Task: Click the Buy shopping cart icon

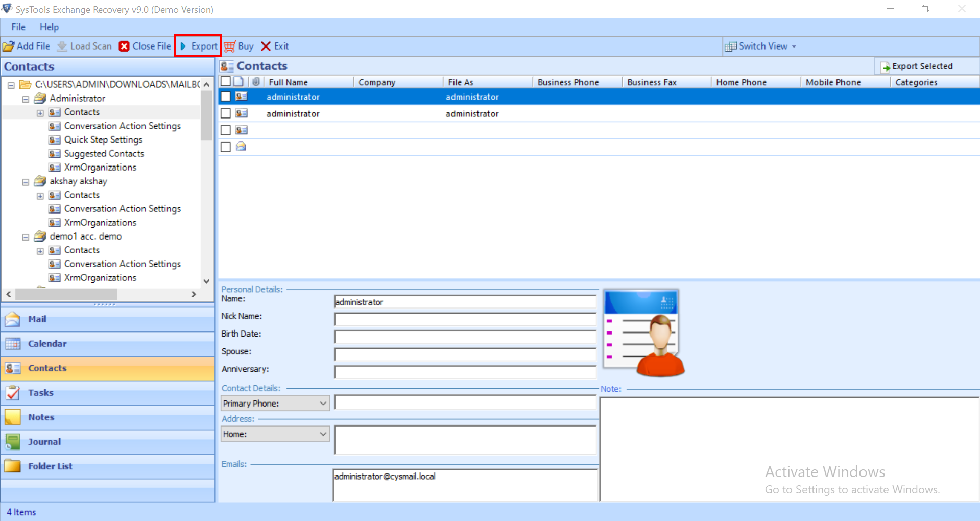Action: [x=230, y=46]
